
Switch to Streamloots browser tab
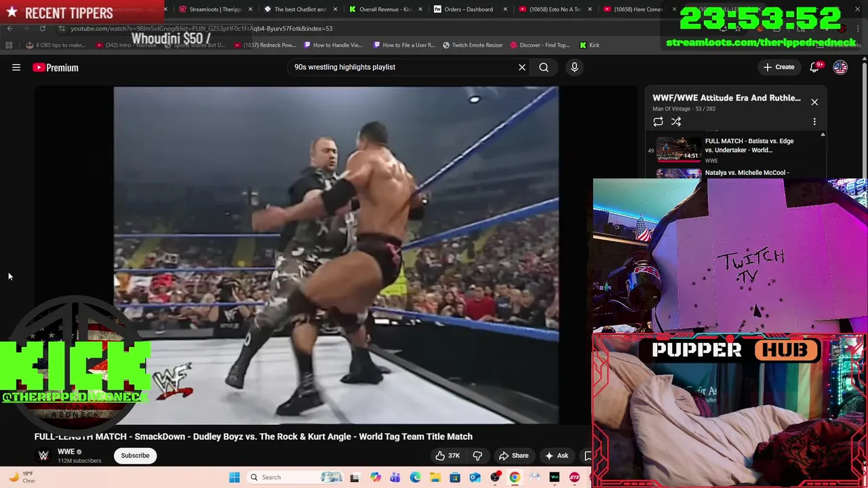pos(216,9)
